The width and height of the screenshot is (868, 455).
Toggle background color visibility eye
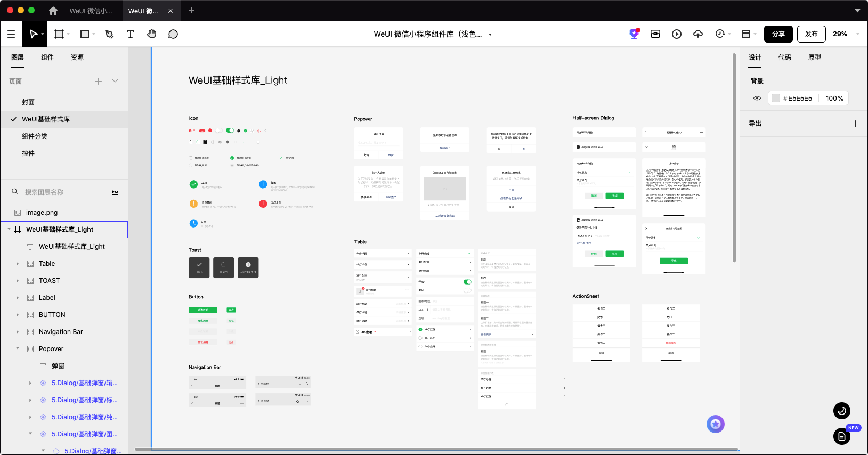tap(757, 98)
